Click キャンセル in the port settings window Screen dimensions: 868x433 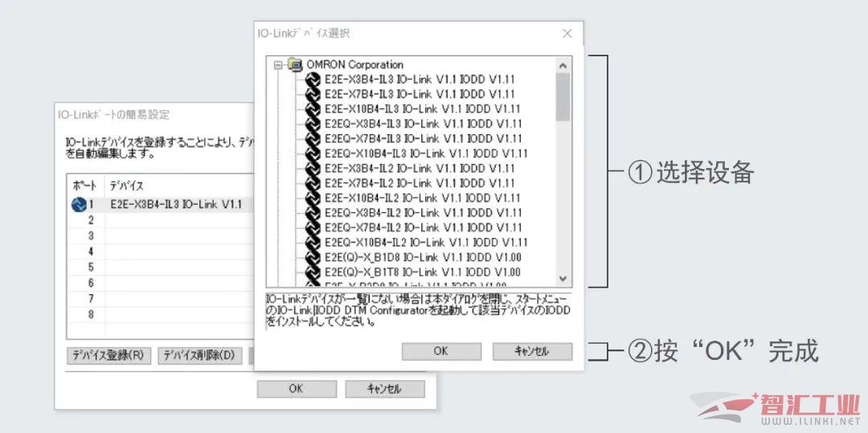pyautogui.click(x=385, y=389)
